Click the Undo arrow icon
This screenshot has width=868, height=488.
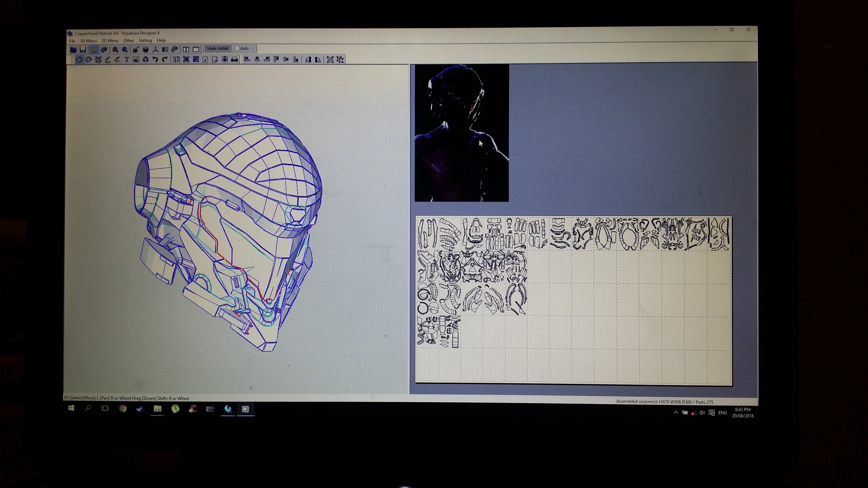[155, 60]
